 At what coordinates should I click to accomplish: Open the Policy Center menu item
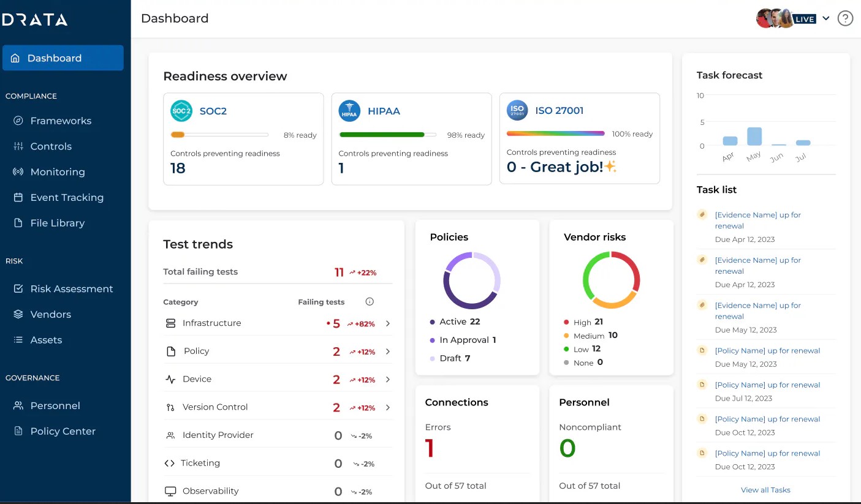63,431
